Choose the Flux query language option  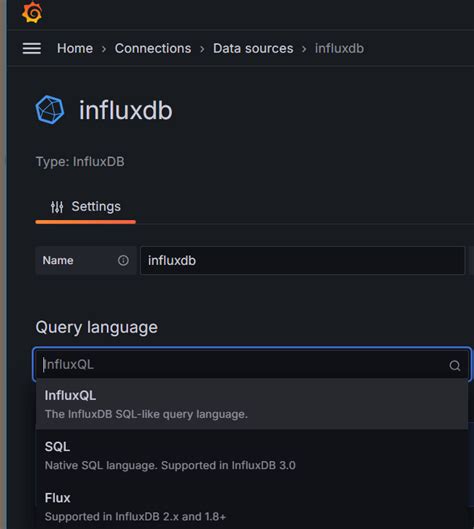(252, 506)
